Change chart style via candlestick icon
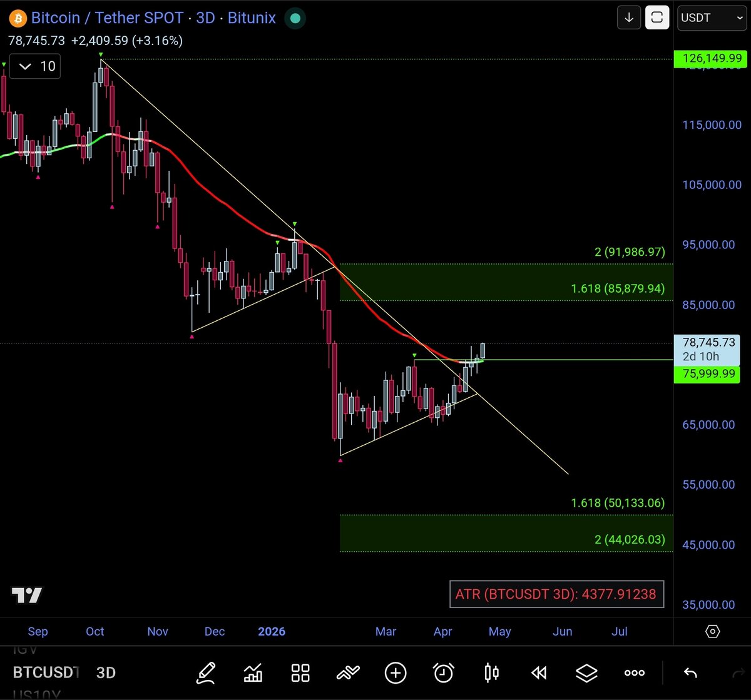Viewport: 751px width, 700px height. click(x=491, y=672)
